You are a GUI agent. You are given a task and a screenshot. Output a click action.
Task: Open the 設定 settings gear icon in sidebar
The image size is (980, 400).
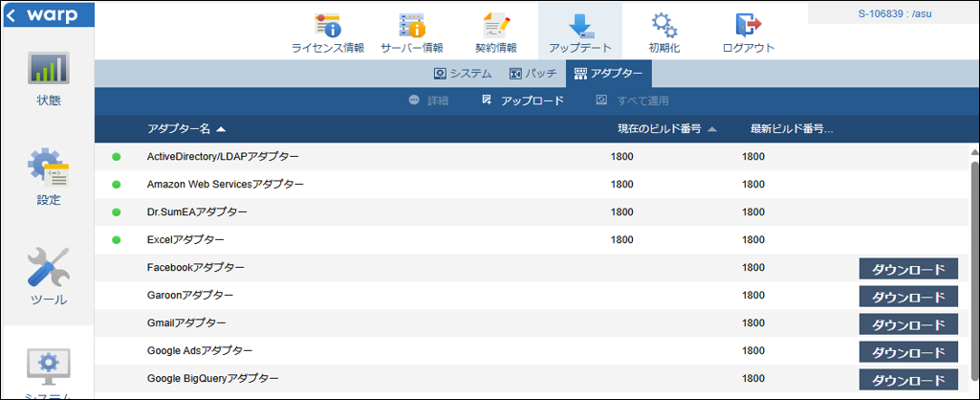coord(48,167)
